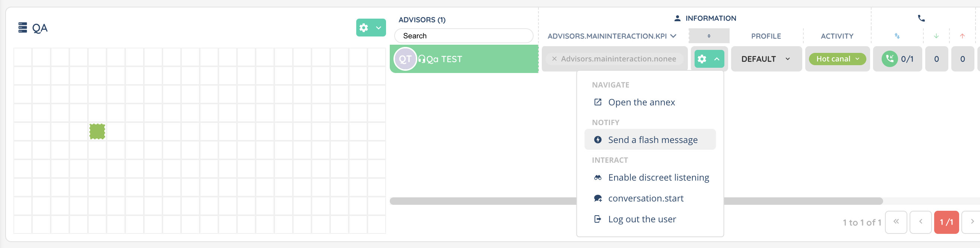
Task: Change the Hot canal activity status
Action: tap(837, 59)
